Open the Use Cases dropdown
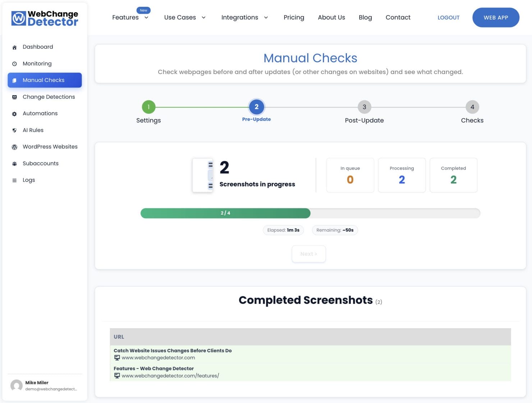The height and width of the screenshot is (403, 532). click(x=185, y=17)
